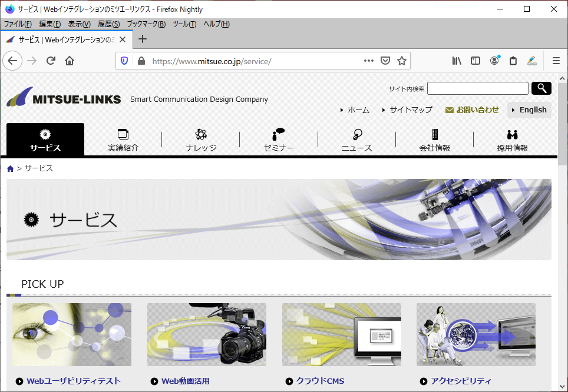Open the Firefox home page icon
This screenshot has height=392, width=568.
pyautogui.click(x=70, y=61)
